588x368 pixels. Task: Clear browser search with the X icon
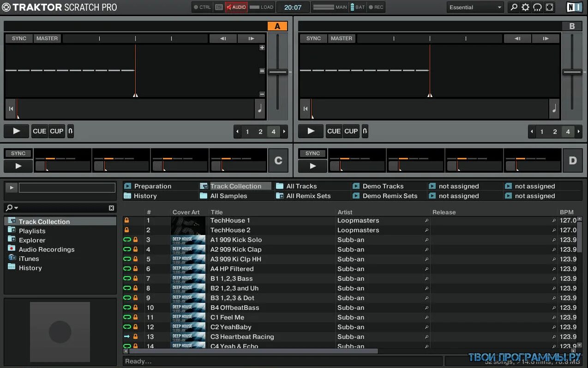(111, 208)
